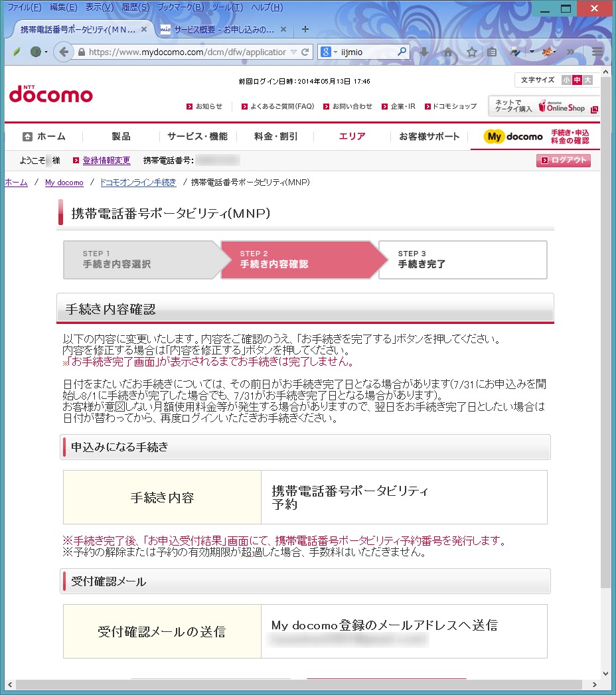Open the ヘルプ(H) menu
The width and height of the screenshot is (616, 695).
click(x=267, y=7)
